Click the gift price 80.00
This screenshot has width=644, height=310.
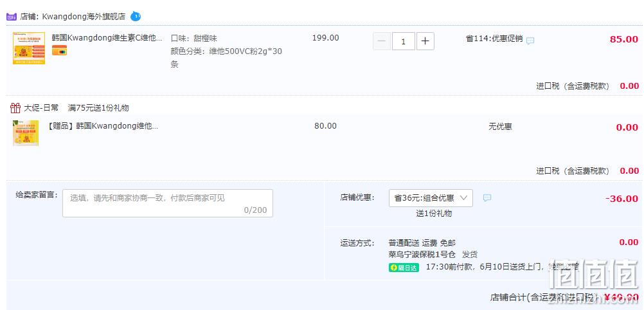point(326,126)
